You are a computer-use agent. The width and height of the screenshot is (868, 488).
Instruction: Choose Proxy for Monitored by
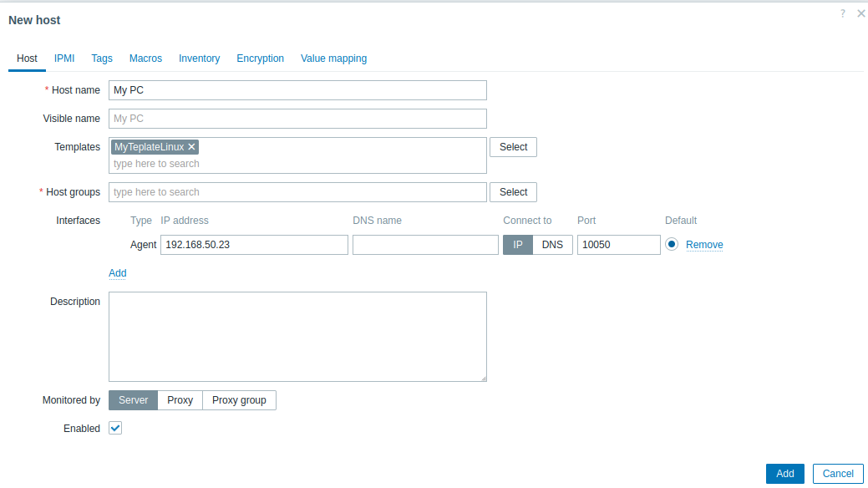[180, 400]
